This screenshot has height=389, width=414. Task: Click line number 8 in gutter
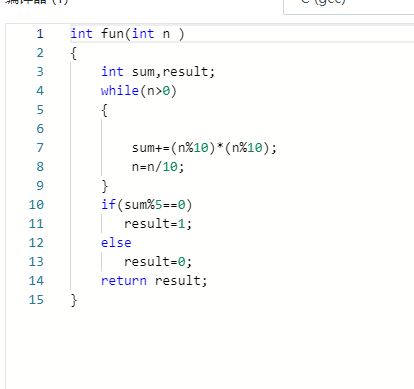[x=40, y=167]
